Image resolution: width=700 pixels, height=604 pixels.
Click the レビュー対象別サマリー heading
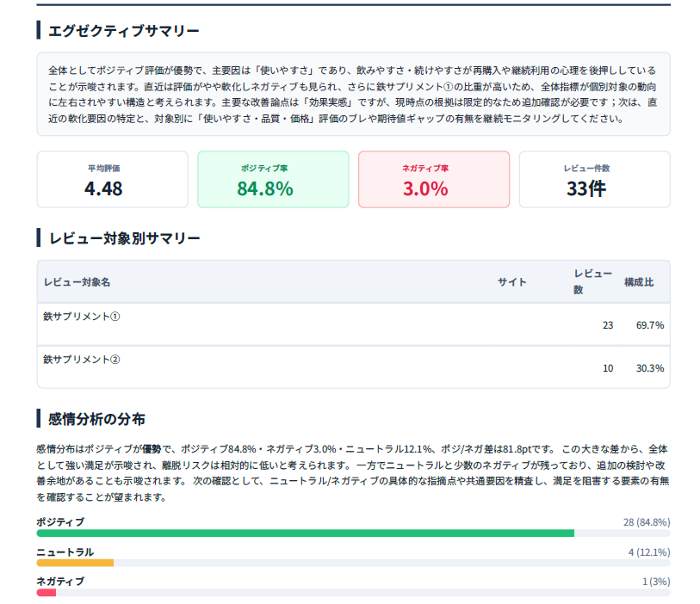124,238
